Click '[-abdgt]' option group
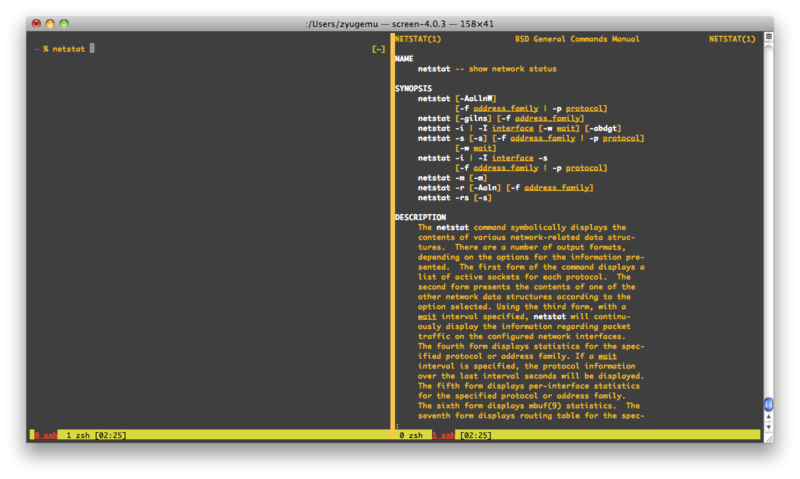This screenshot has height=479, width=800. [603, 128]
